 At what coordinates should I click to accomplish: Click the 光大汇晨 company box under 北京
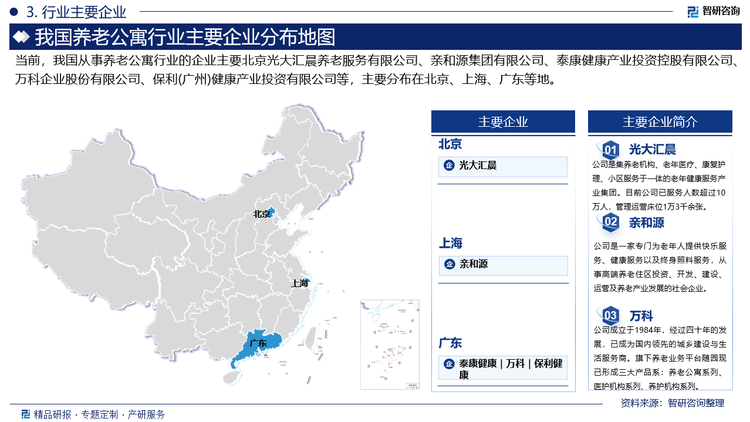point(503,166)
